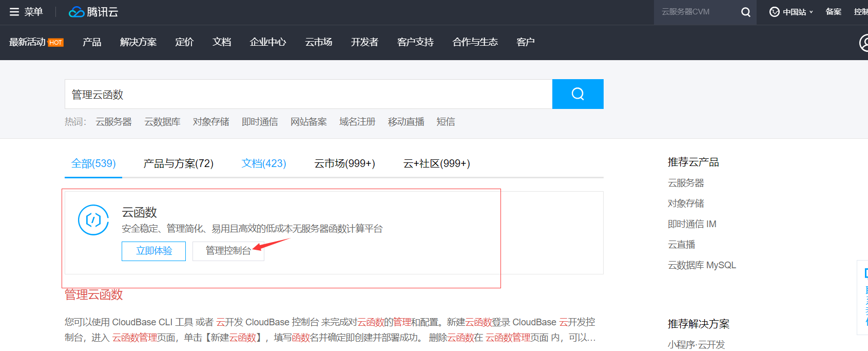
Task: Select hot word 网站备案
Action: (x=308, y=122)
